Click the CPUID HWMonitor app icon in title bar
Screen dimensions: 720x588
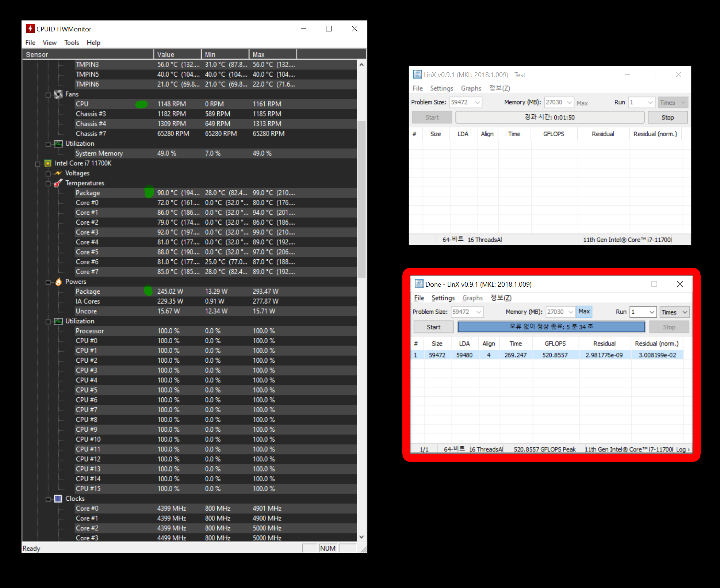(30, 28)
